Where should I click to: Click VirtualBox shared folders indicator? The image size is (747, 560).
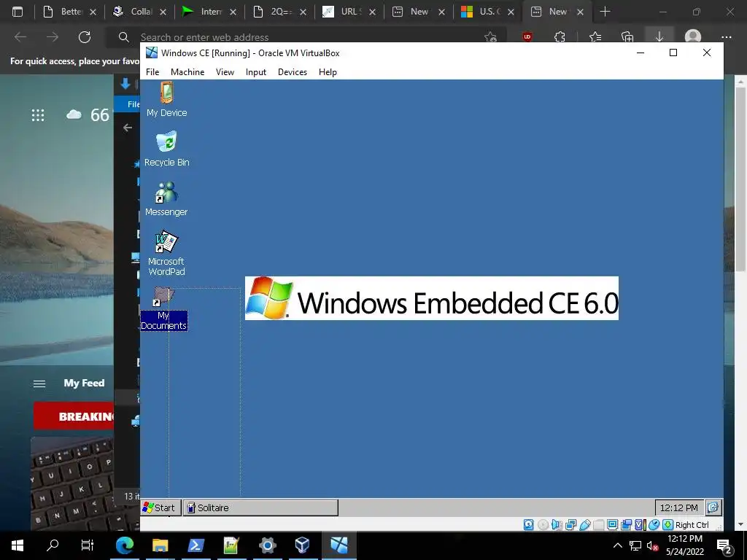click(x=598, y=525)
